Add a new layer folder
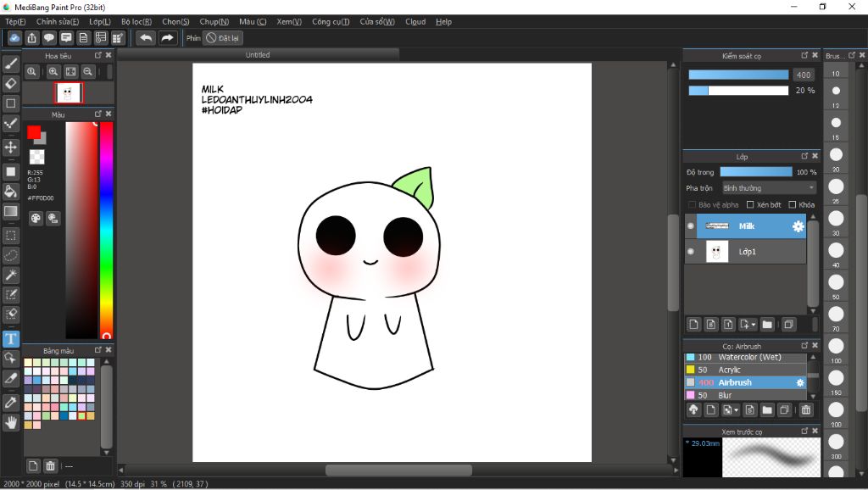 (766, 325)
